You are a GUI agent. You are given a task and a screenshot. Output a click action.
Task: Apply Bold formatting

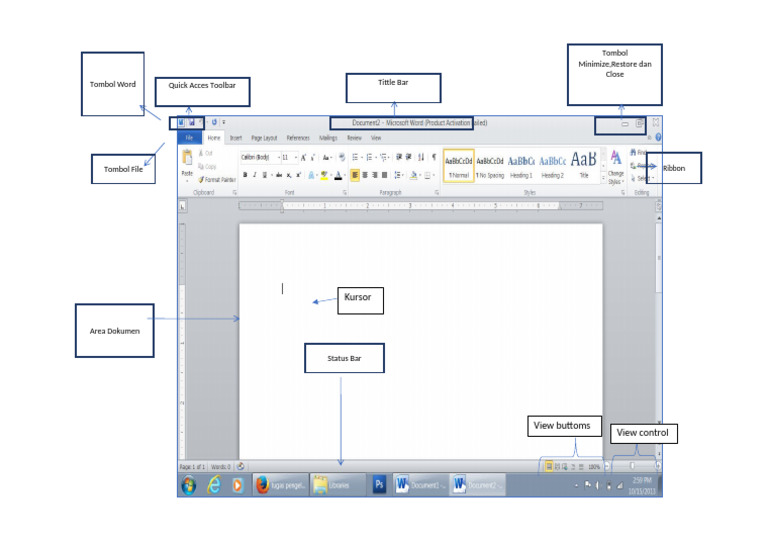tap(245, 175)
